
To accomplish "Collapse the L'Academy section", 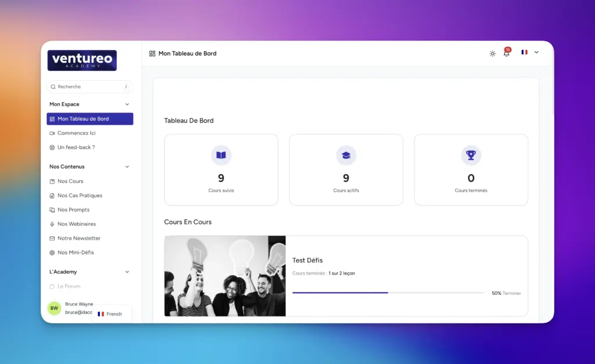I will tap(127, 272).
